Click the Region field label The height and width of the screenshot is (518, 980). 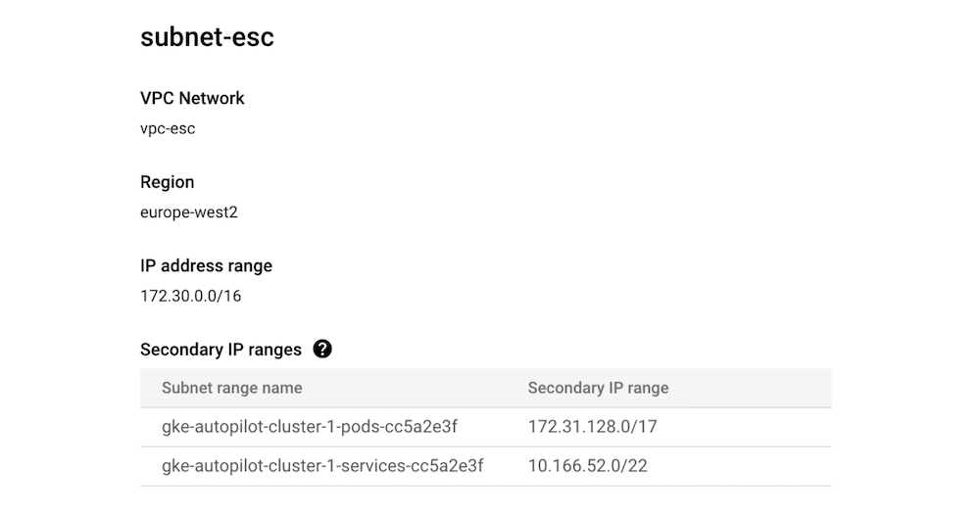click(x=167, y=182)
